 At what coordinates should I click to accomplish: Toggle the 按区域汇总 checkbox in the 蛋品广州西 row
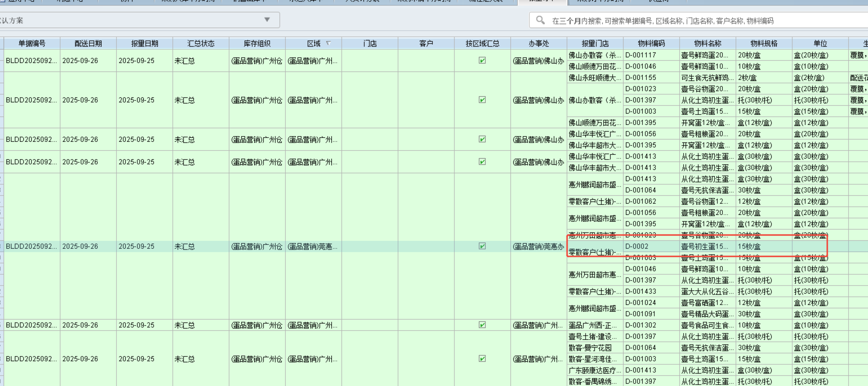[482, 325]
